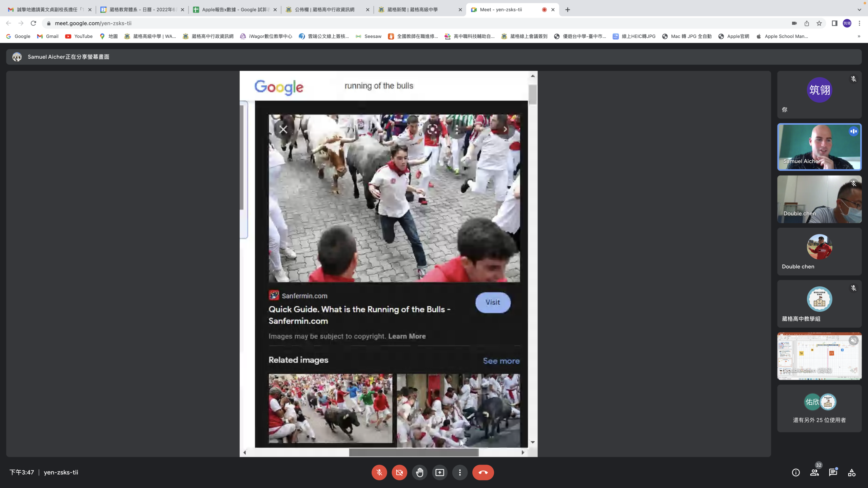Toggle the camera off button

[399, 472]
